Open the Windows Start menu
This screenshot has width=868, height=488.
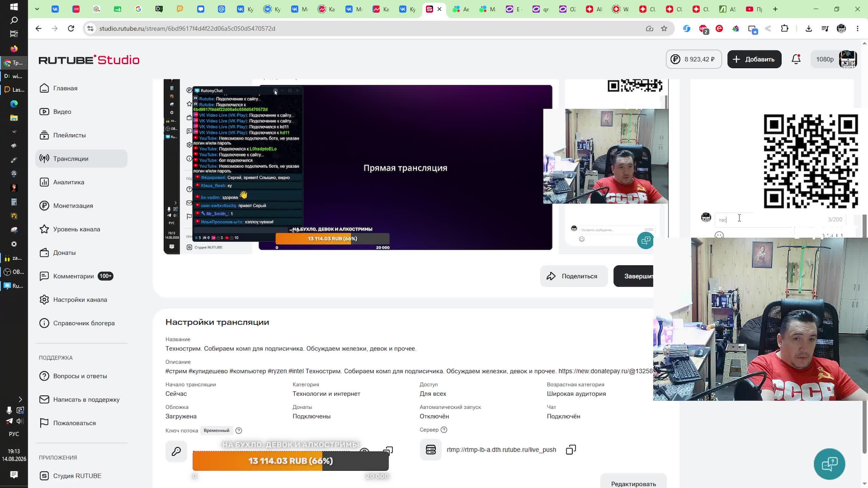coord(14,7)
